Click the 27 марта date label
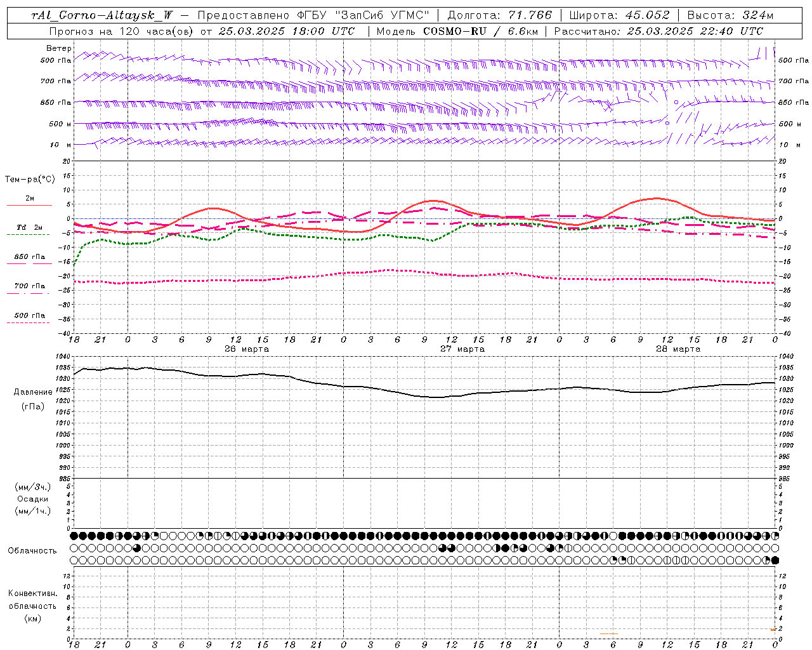Screen dimensions: 812x650 [462, 348]
